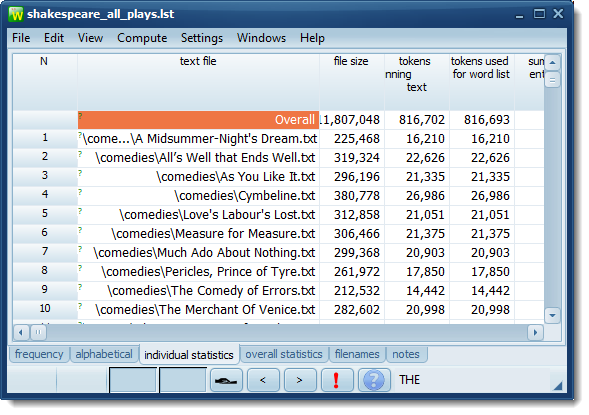Click the first empty box in bottom toolbar
The width and height of the screenshot is (589, 415).
tap(133, 380)
